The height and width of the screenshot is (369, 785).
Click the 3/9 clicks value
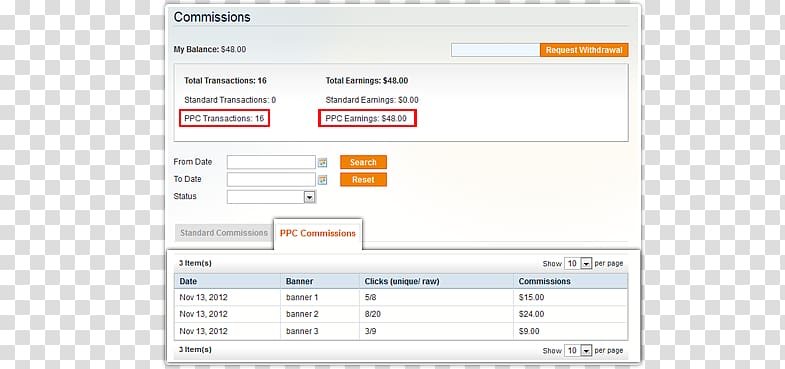pyautogui.click(x=371, y=331)
